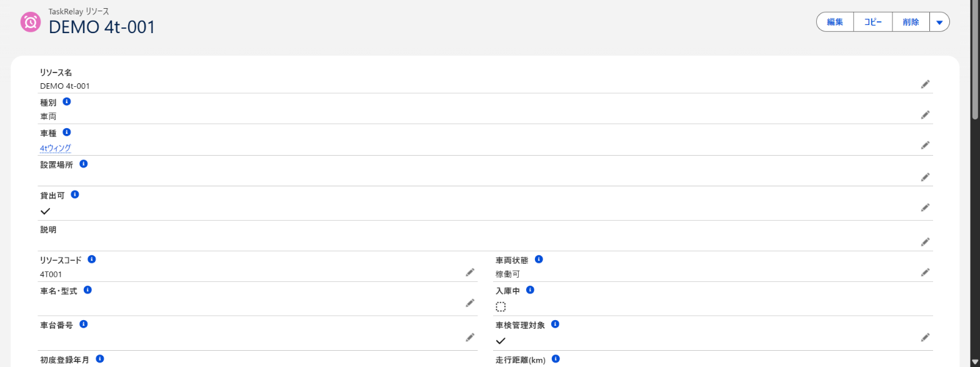The width and height of the screenshot is (980, 367).
Task: Click the pencil icon for 説明
Action: pyautogui.click(x=925, y=242)
